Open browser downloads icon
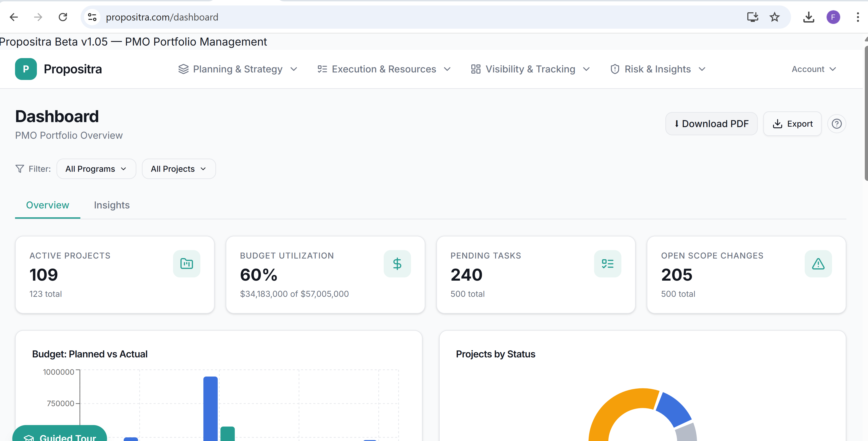 pyautogui.click(x=808, y=17)
